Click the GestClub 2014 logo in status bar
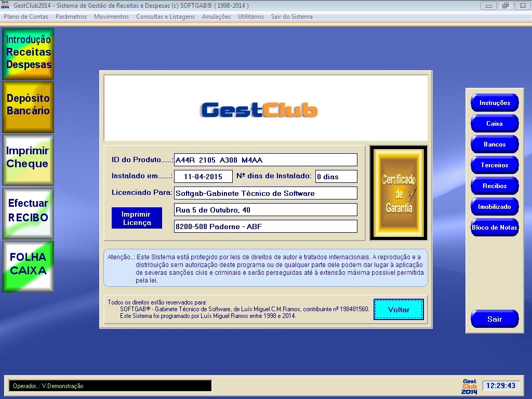532x399 pixels. click(x=469, y=387)
